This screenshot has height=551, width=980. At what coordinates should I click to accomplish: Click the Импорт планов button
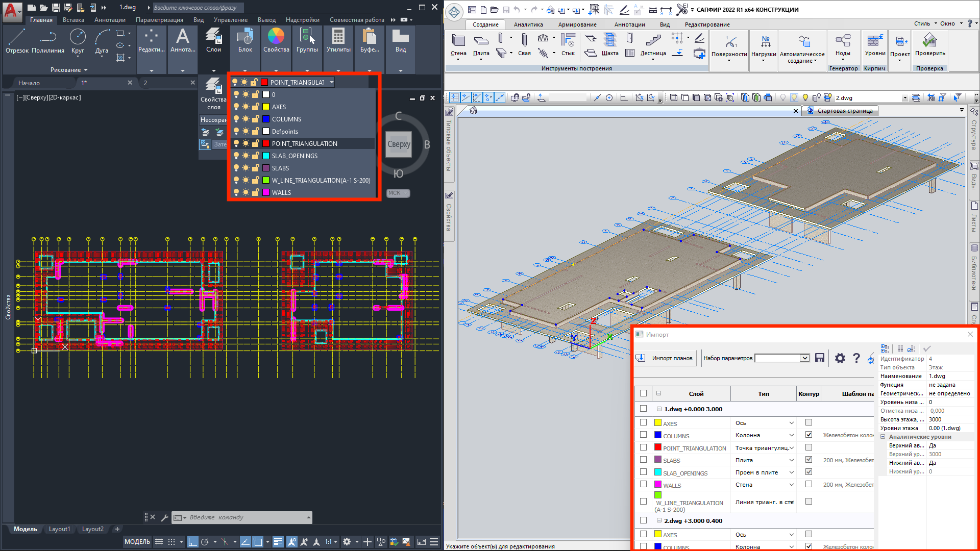pyautogui.click(x=665, y=358)
